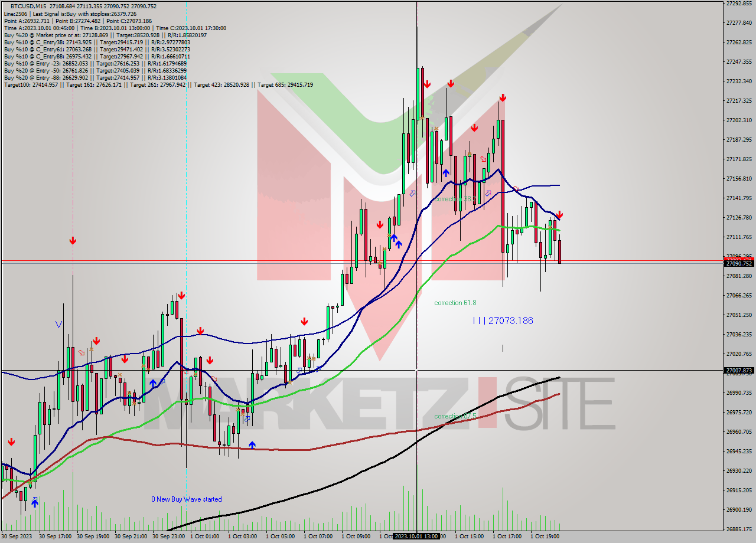Viewport: 756px width, 543px height.
Task: Click 'Time A:2023.10.01 00:45:00' text
Action: click(x=39, y=28)
